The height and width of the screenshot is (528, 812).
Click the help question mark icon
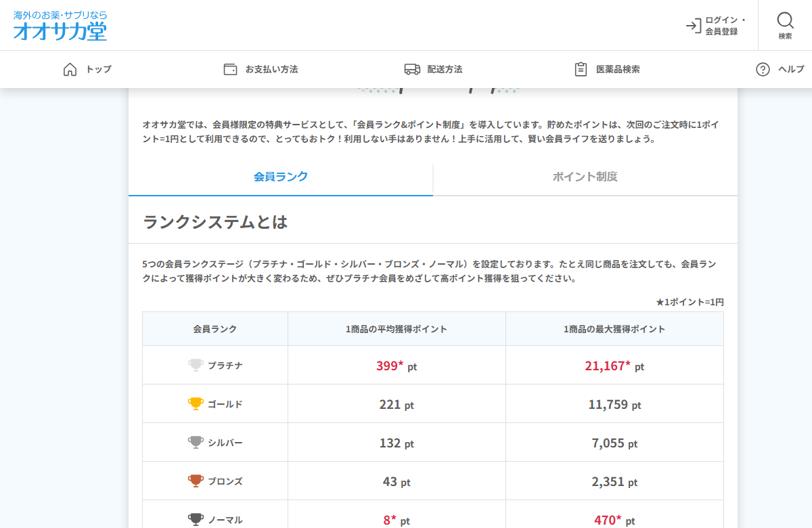(x=763, y=69)
